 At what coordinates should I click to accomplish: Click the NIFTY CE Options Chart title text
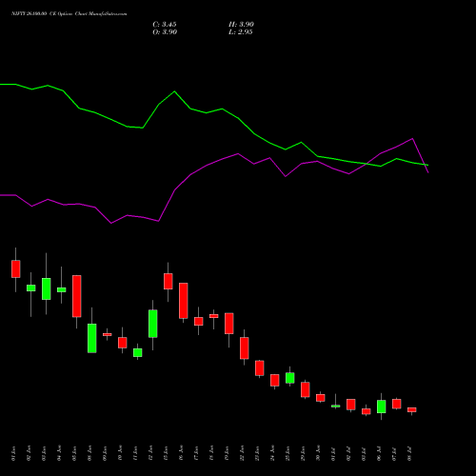click(69, 14)
